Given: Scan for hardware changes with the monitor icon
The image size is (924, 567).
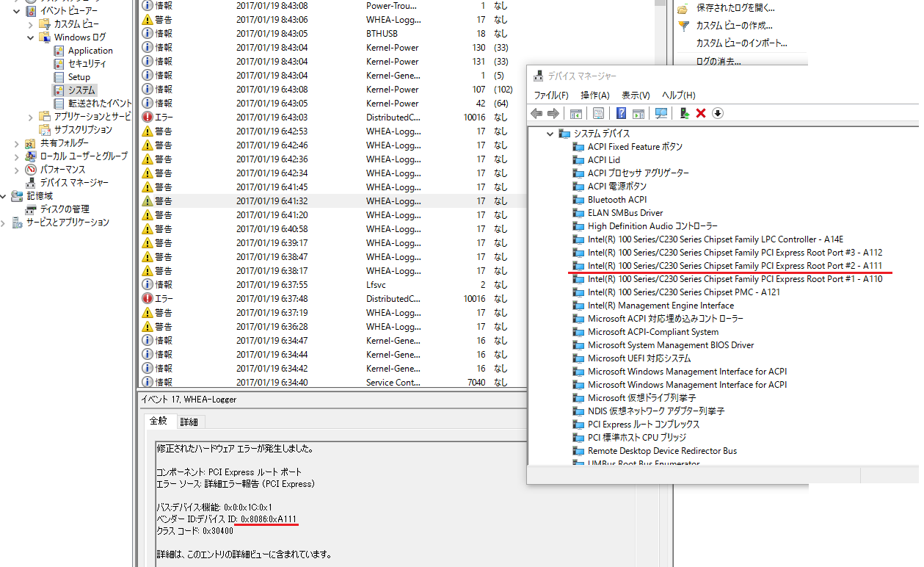Looking at the screenshot, I should click(x=661, y=113).
